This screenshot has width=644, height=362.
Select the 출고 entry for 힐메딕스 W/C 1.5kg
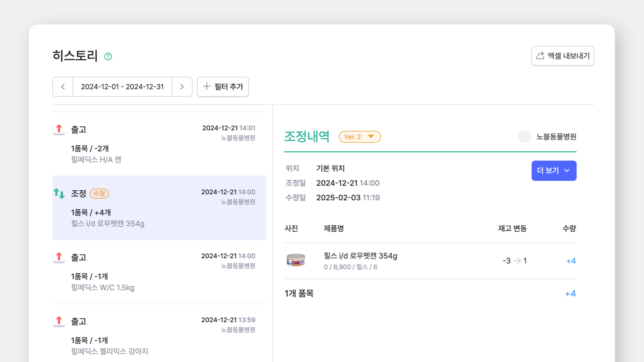159,271
